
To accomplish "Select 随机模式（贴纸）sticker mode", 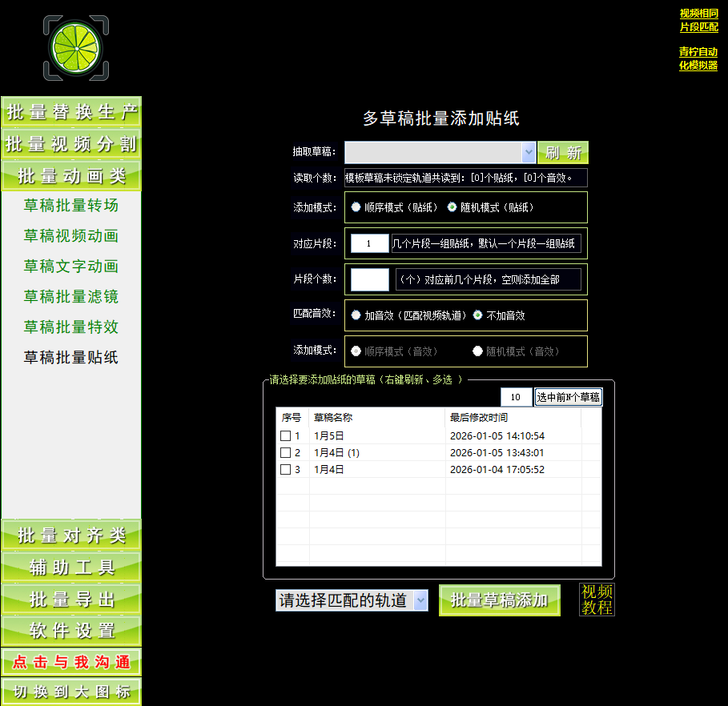I will tap(452, 207).
